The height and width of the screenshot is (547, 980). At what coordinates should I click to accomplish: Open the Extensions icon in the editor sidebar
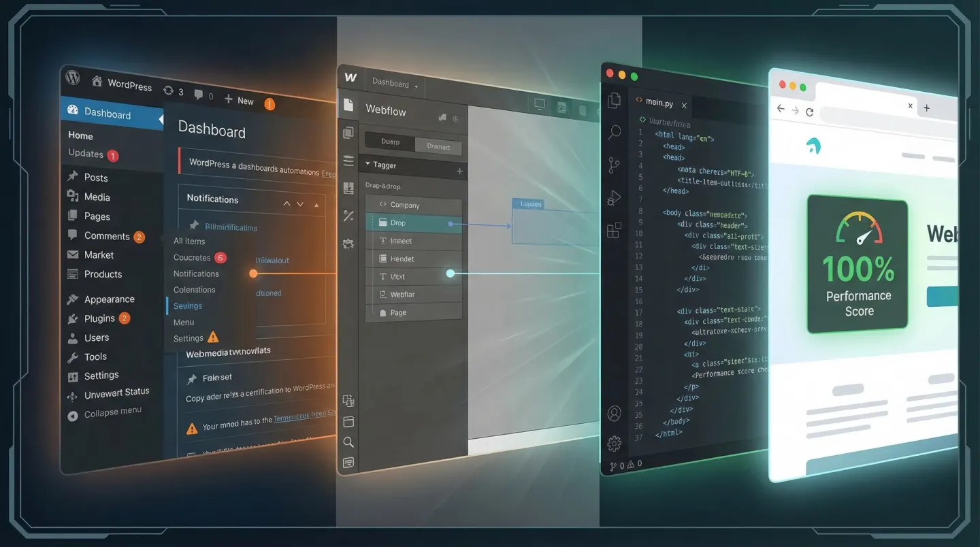[614, 231]
